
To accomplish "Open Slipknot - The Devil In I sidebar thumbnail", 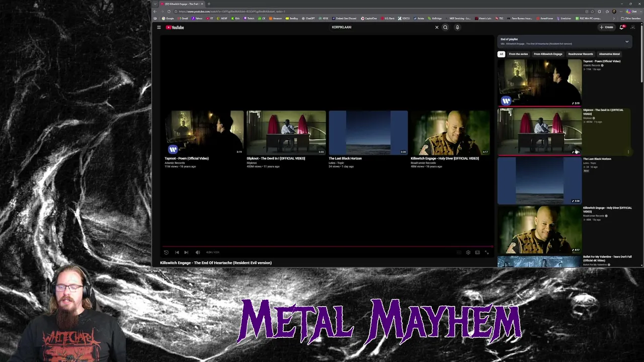I will tap(539, 131).
